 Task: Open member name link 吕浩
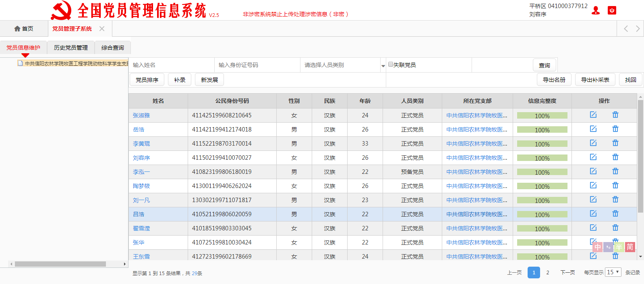pyautogui.click(x=139, y=214)
